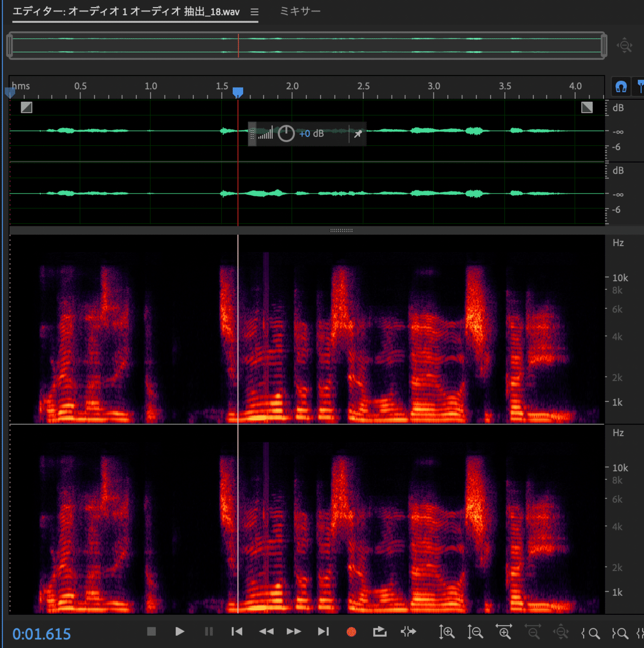The height and width of the screenshot is (648, 644).
Task: Zoom in on the time axis
Action: (504, 632)
